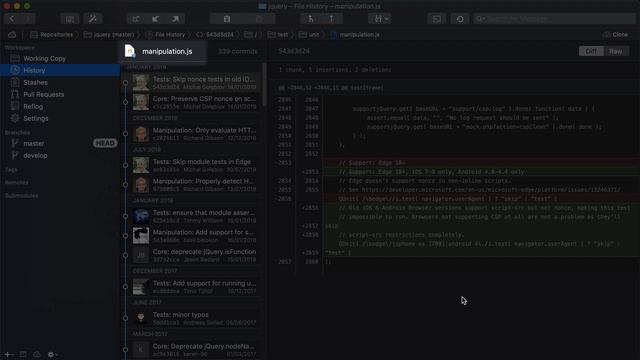Switch to Diff view

(591, 51)
